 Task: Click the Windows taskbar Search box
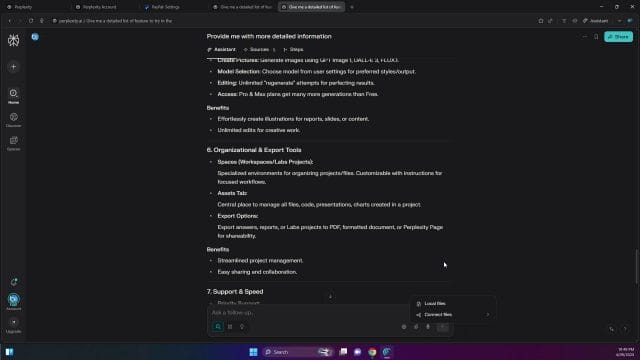pos(297,352)
